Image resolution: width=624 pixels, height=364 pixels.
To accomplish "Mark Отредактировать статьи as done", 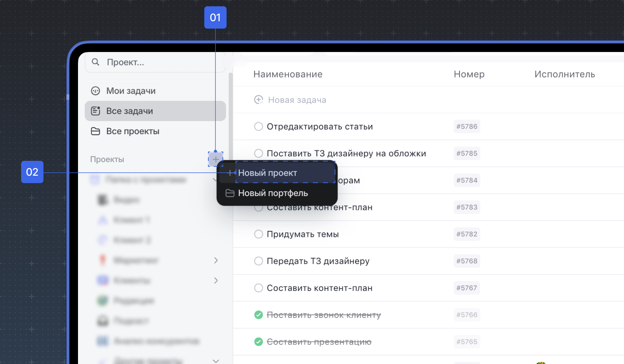I will tap(259, 127).
